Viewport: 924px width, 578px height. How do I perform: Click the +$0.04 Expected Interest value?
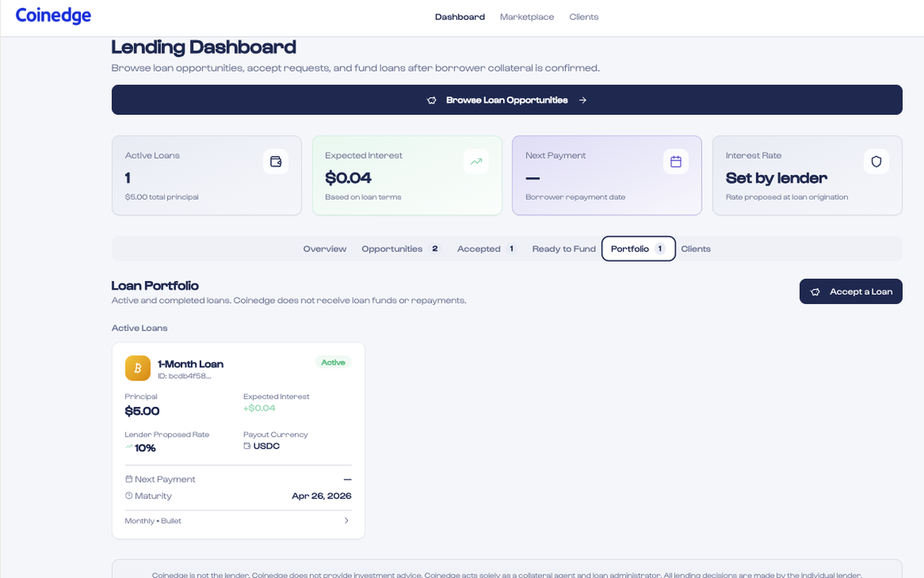pos(259,408)
